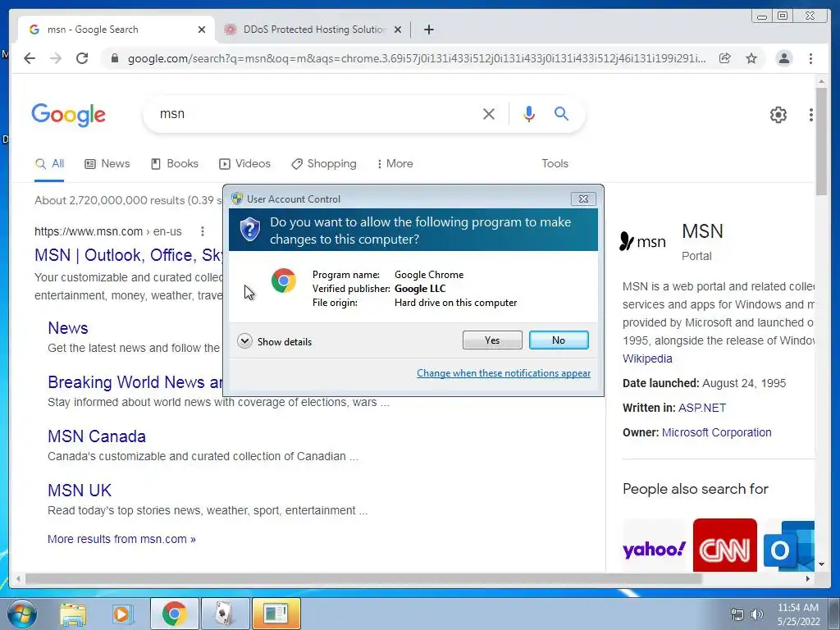840x630 pixels.
Task: Open the MSN | Outlook, Office result link
Action: [x=129, y=255]
